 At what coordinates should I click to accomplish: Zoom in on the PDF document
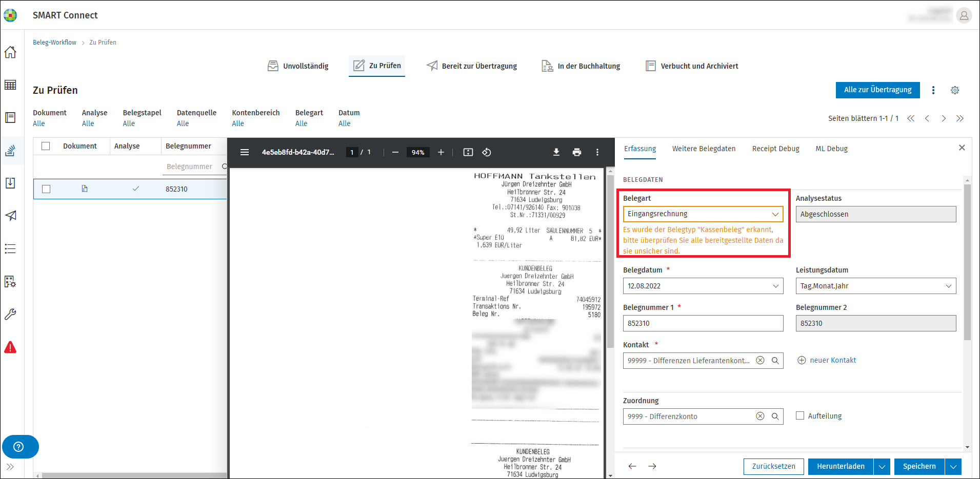[441, 152]
